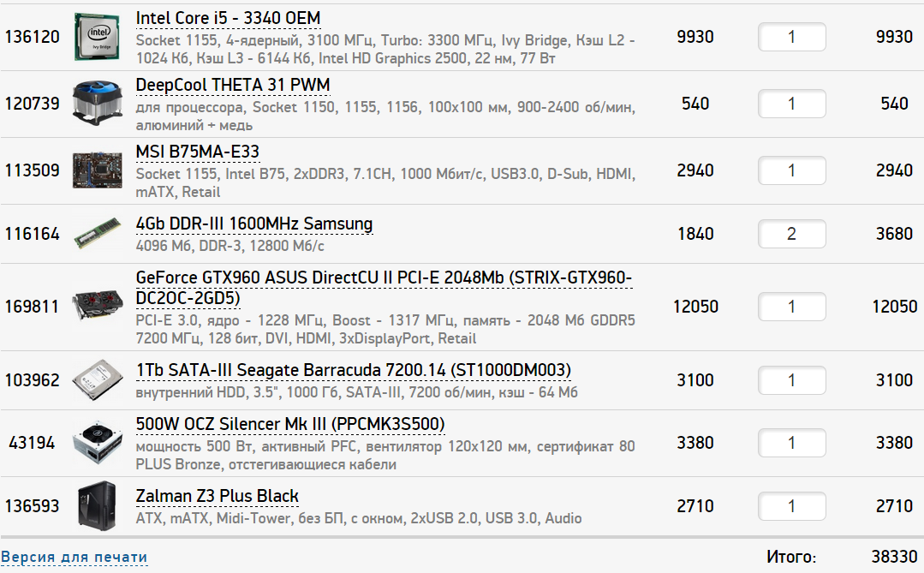Open the Intel Core i5 - 3340 OEM link
The width and height of the screenshot is (924, 573).
(x=228, y=18)
